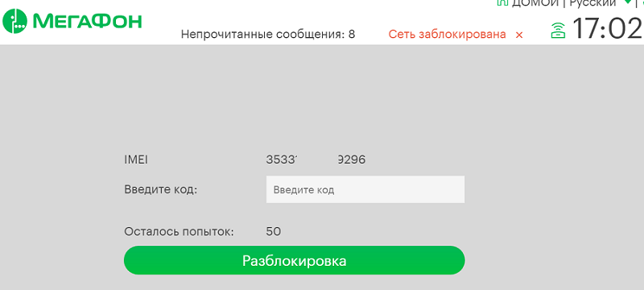Click separator item right of language arrow
The image size is (644, 290).
[638, 2]
